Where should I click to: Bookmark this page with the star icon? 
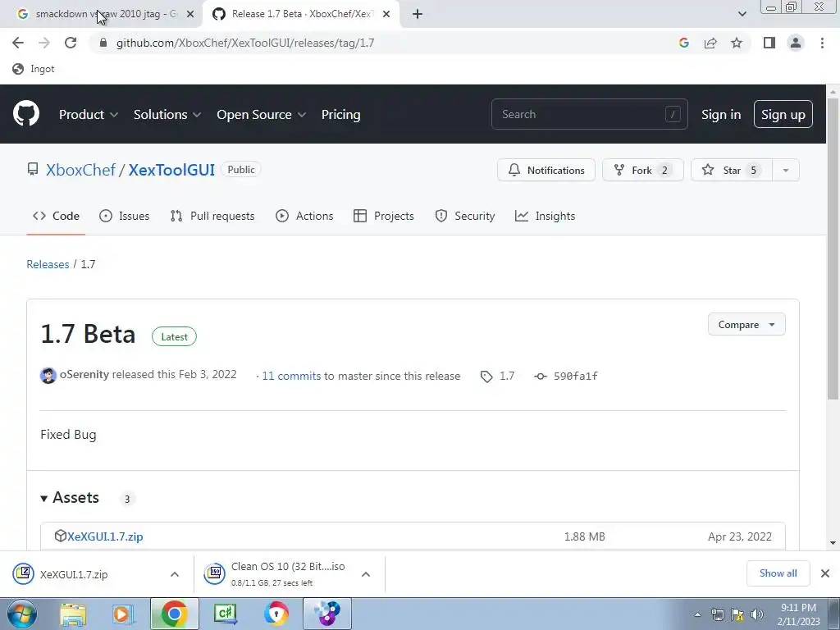[x=737, y=43]
